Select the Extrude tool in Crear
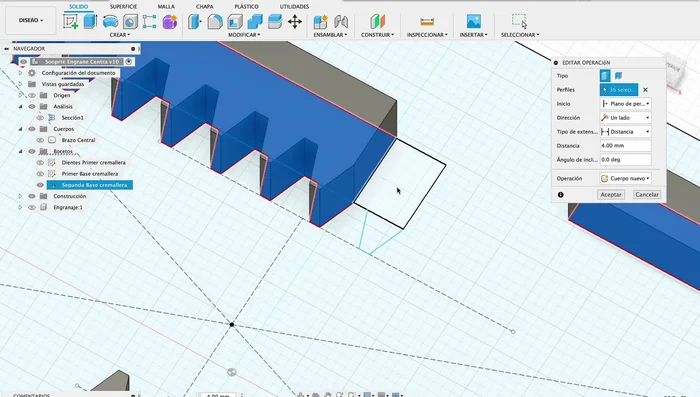 91,21
